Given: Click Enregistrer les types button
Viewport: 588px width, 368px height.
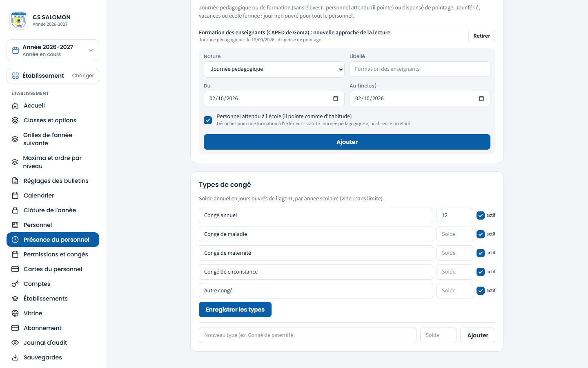Looking at the screenshot, I should 235,310.
